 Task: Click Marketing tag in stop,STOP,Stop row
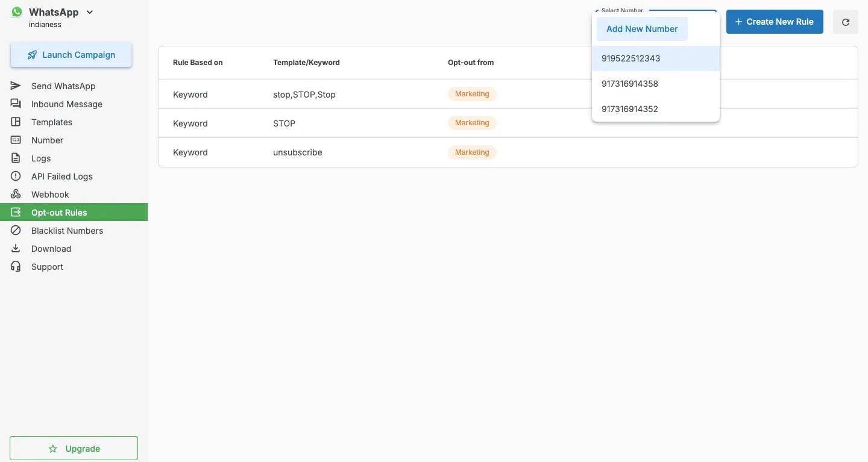point(472,94)
